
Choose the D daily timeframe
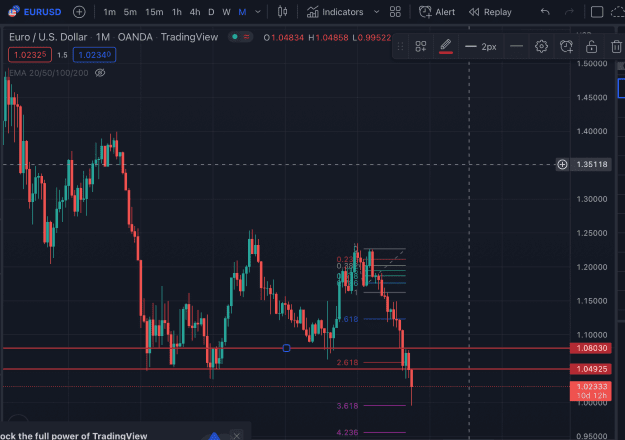click(211, 12)
